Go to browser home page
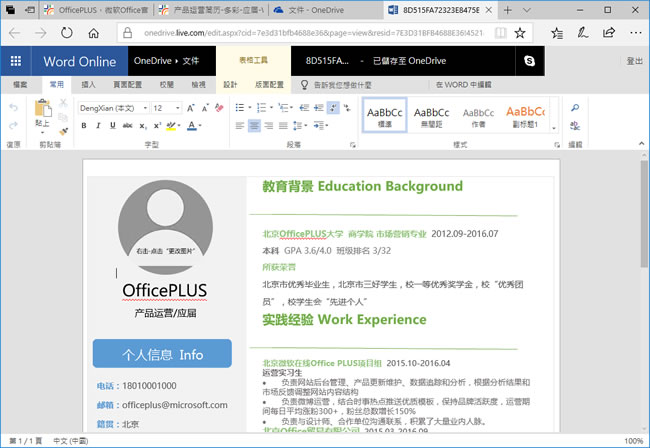Screen dimensions: 650x448 (93, 33)
